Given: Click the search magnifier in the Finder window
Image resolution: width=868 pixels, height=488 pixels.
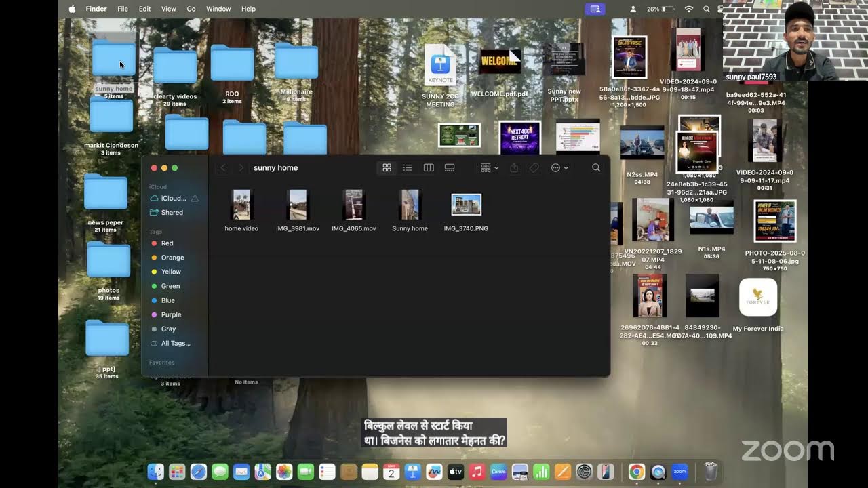Looking at the screenshot, I should tap(596, 168).
